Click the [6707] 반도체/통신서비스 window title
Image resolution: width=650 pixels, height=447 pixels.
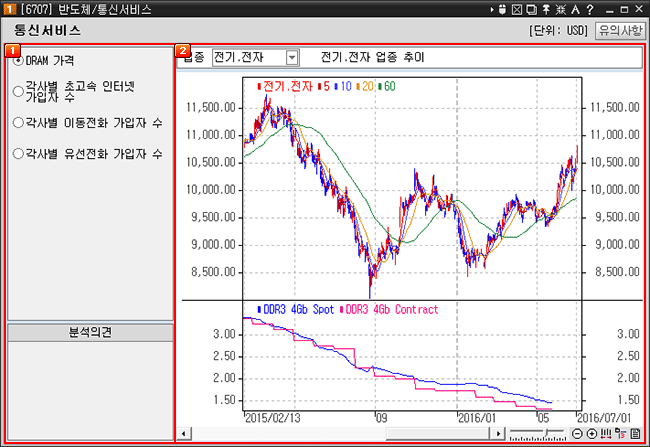(86, 9)
